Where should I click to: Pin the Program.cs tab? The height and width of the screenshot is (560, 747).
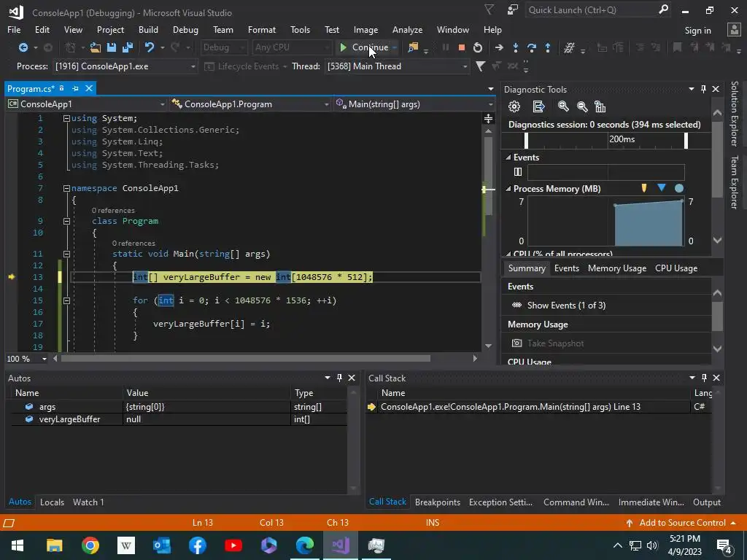coord(75,88)
